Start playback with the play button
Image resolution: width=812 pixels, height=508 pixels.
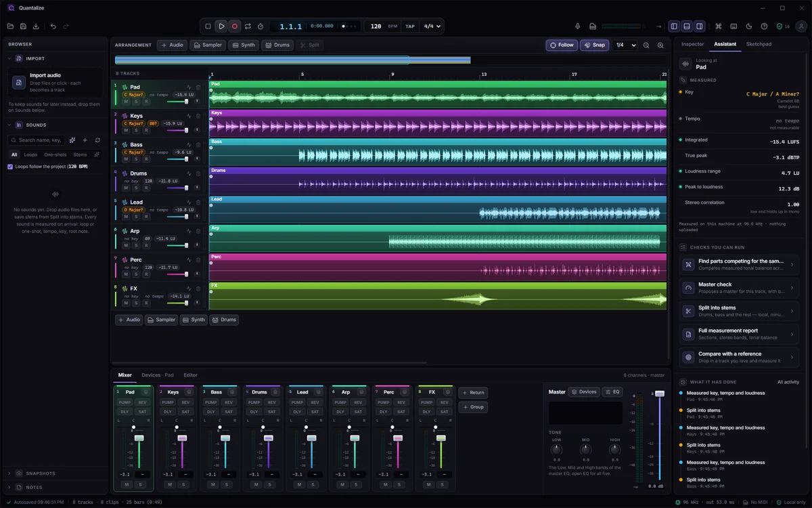pyautogui.click(x=221, y=26)
